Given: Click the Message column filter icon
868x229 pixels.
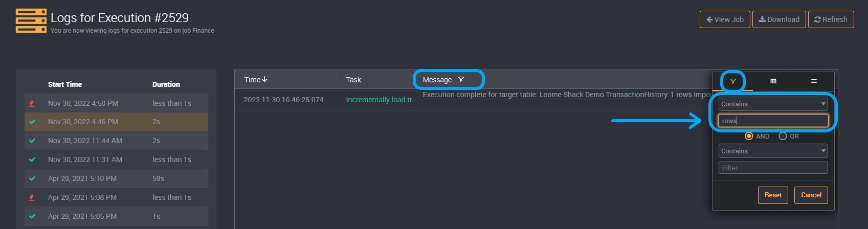Looking at the screenshot, I should click(461, 80).
